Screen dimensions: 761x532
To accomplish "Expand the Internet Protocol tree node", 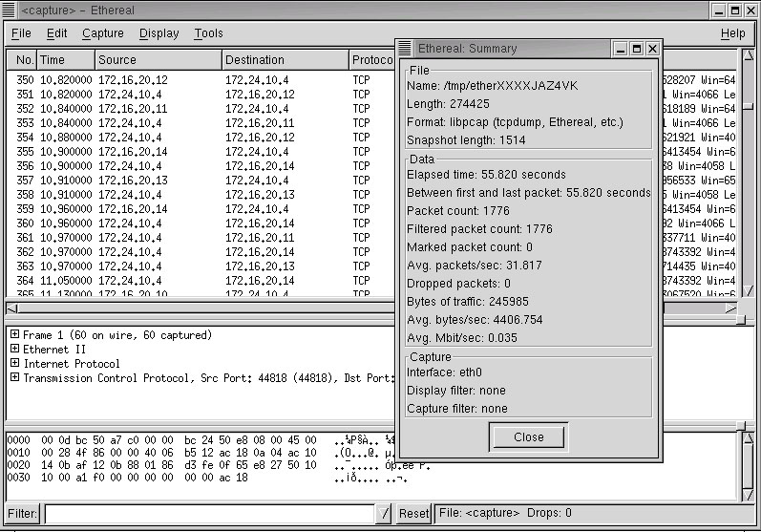I will (x=15, y=363).
